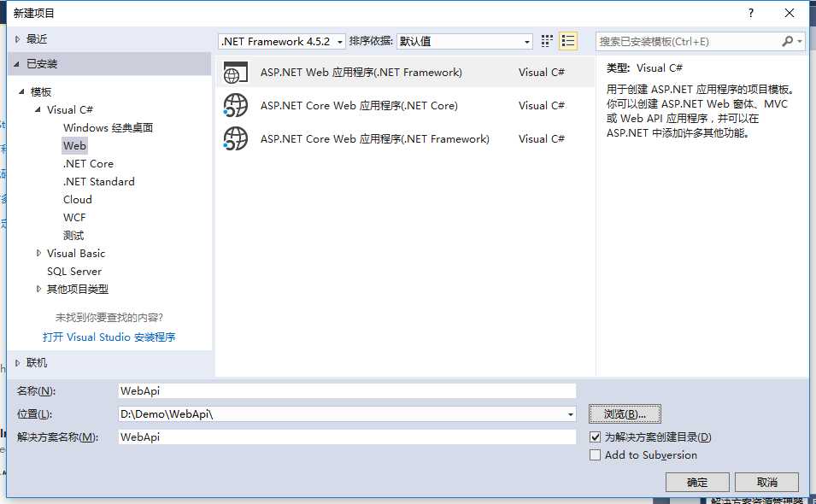The height and width of the screenshot is (504, 816).
Task: Expand the 其他项目类型 tree node
Action: pyautogui.click(x=38, y=290)
